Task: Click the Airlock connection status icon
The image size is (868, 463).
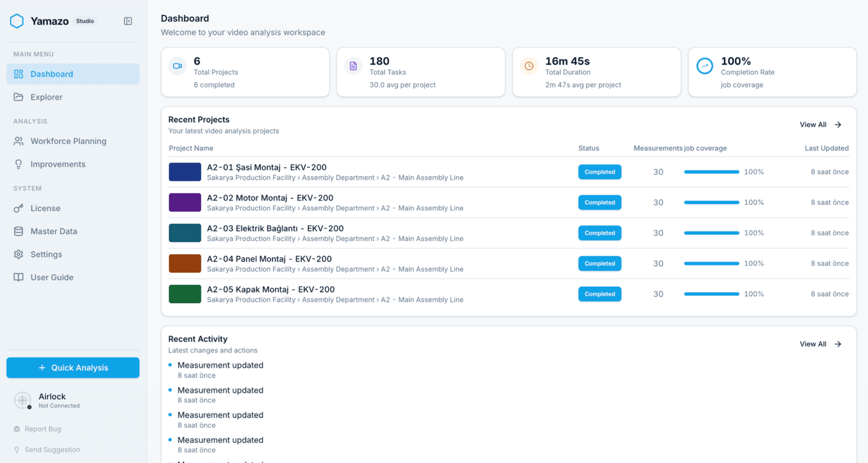Action: 23,400
